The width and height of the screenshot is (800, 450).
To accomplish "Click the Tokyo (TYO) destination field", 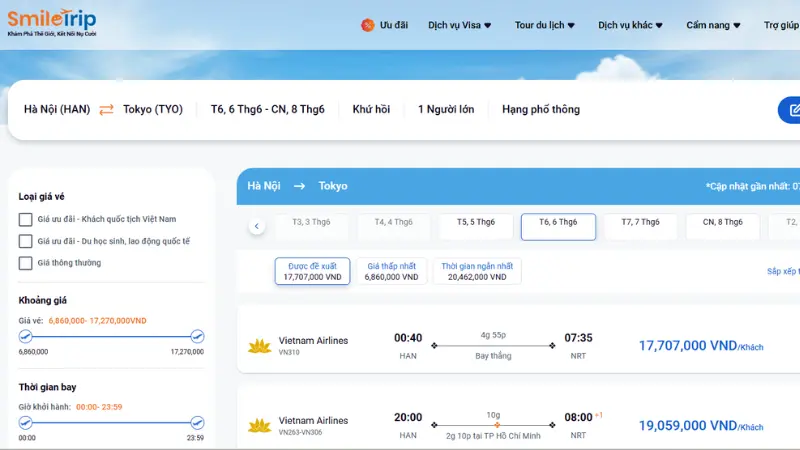I will 153,110.
